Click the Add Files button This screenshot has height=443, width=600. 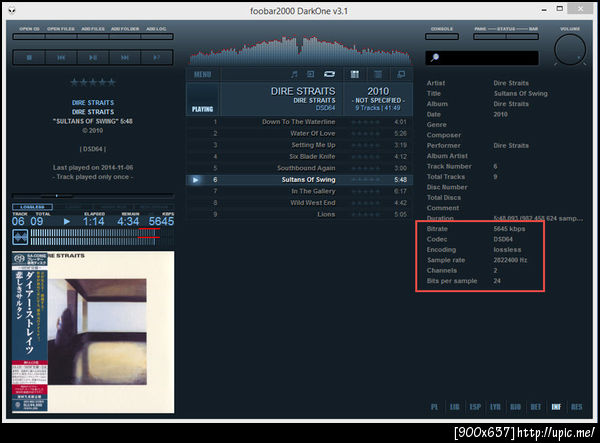click(x=93, y=37)
